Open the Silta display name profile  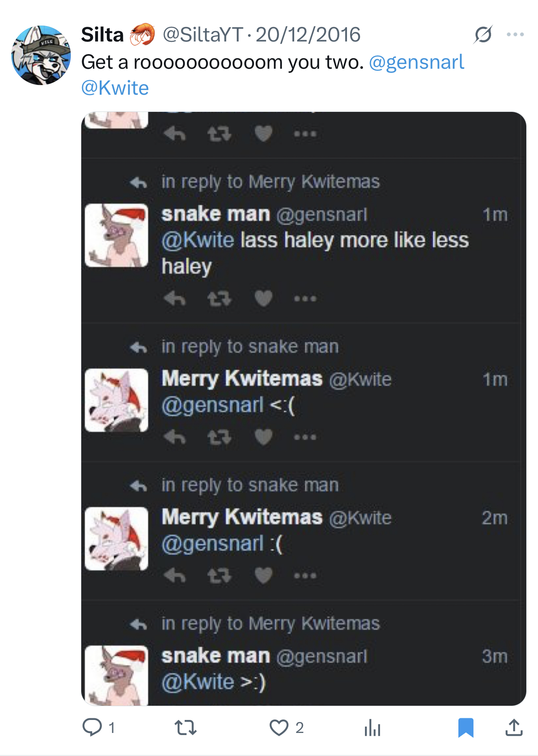point(102,34)
